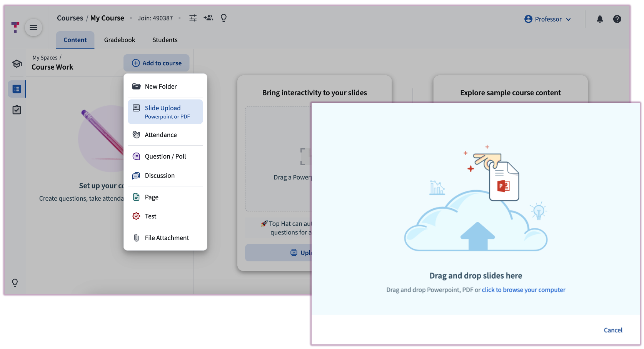
Task: Click the Courses breadcrumb link
Action: [x=70, y=18]
